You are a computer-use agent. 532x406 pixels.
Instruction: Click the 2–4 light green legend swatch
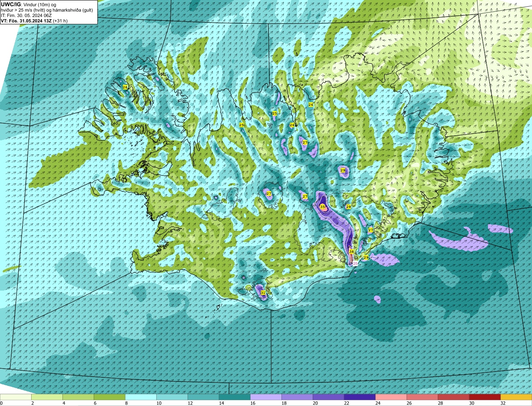(x=47, y=397)
